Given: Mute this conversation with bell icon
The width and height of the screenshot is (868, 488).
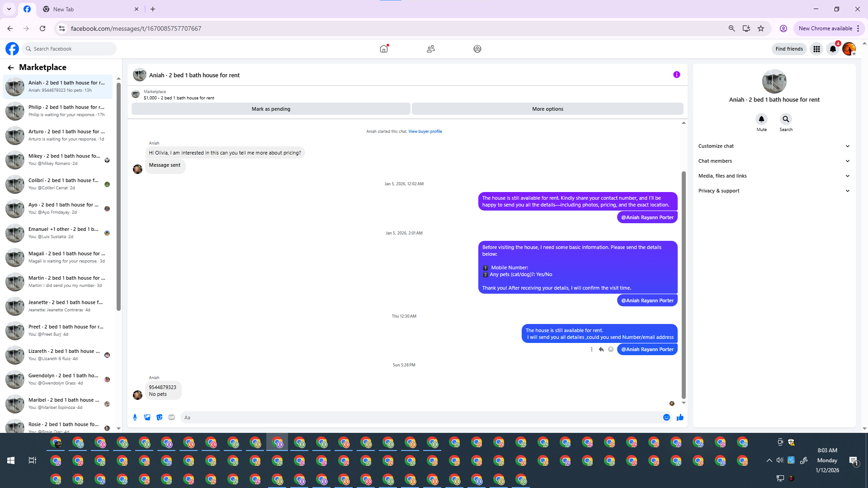Looking at the screenshot, I should pos(761,119).
